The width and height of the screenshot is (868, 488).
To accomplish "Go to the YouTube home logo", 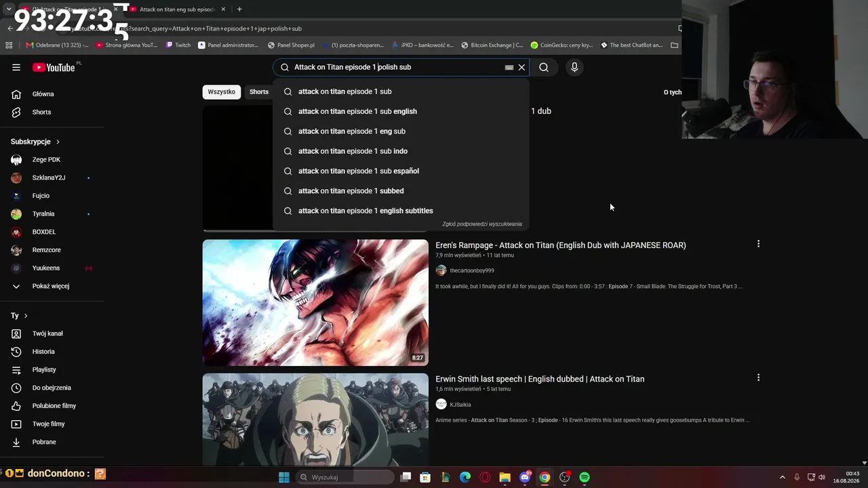I will tap(54, 67).
